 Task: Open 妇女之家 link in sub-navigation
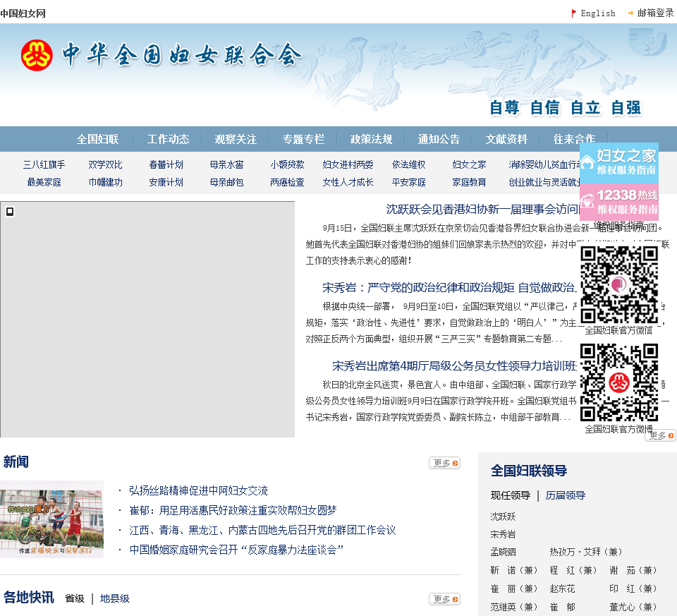(470, 164)
